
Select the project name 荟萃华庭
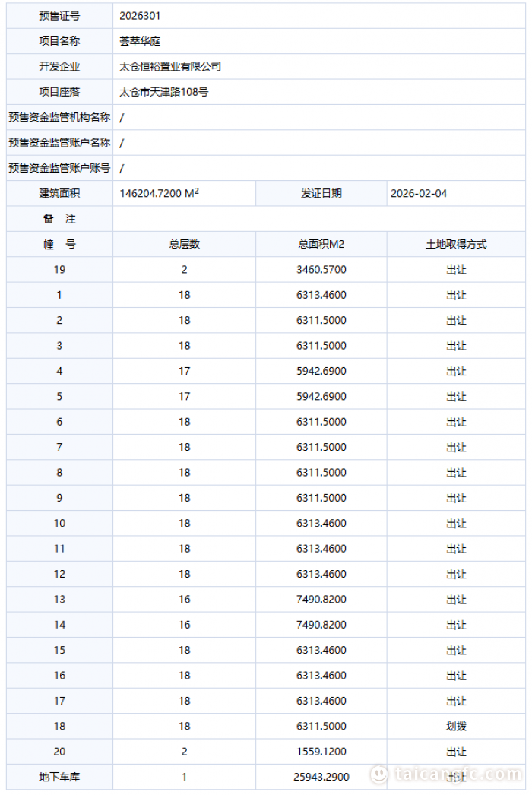tap(140, 41)
